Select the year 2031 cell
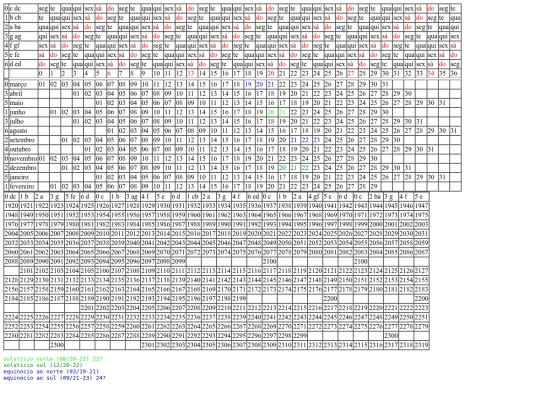 [x=422, y=234]
